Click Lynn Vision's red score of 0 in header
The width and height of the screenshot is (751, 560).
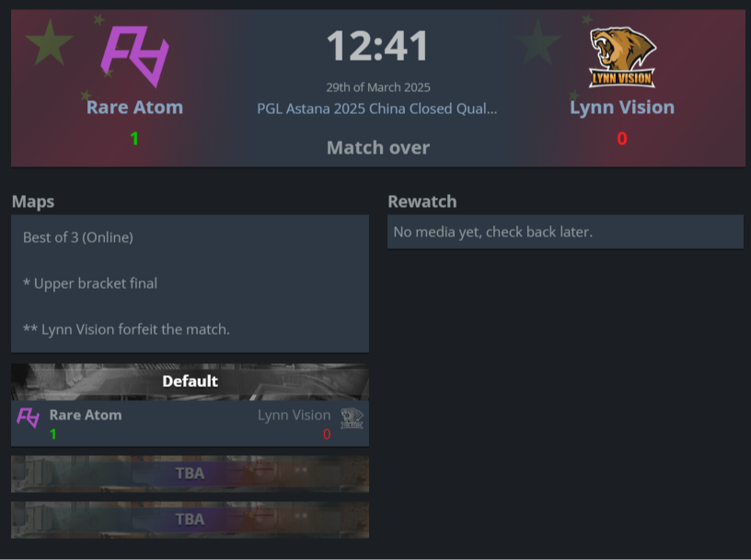(621, 138)
